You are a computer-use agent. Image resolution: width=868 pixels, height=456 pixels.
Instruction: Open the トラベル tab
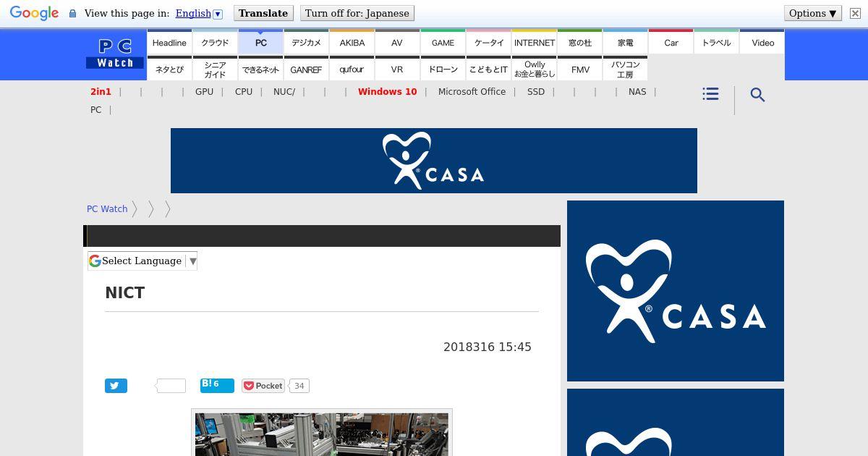pos(717,43)
